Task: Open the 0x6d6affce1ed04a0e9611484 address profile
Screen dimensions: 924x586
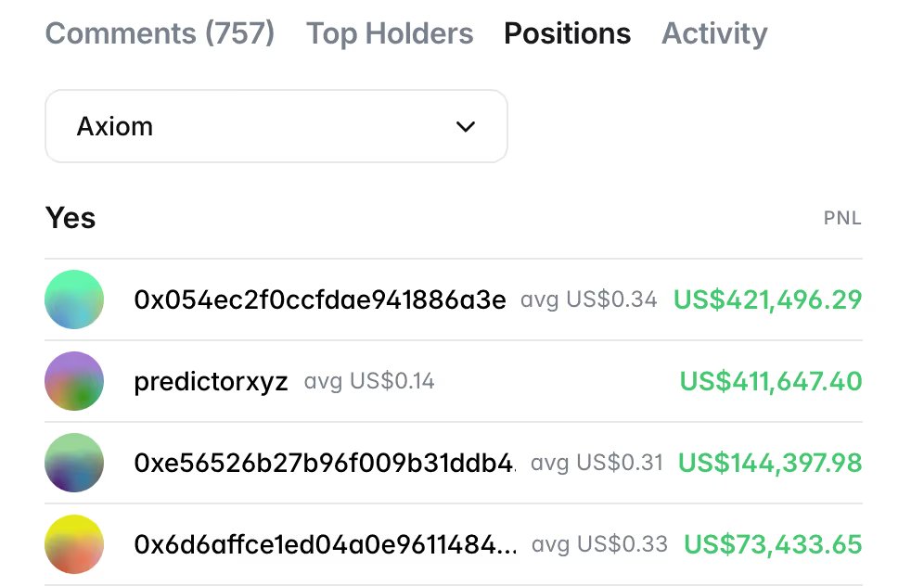Action: click(x=327, y=543)
